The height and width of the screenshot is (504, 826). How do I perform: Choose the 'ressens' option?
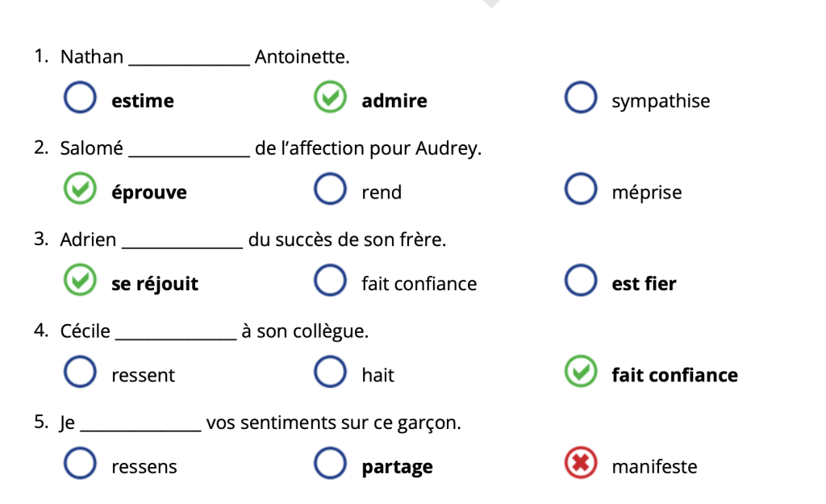(80, 464)
